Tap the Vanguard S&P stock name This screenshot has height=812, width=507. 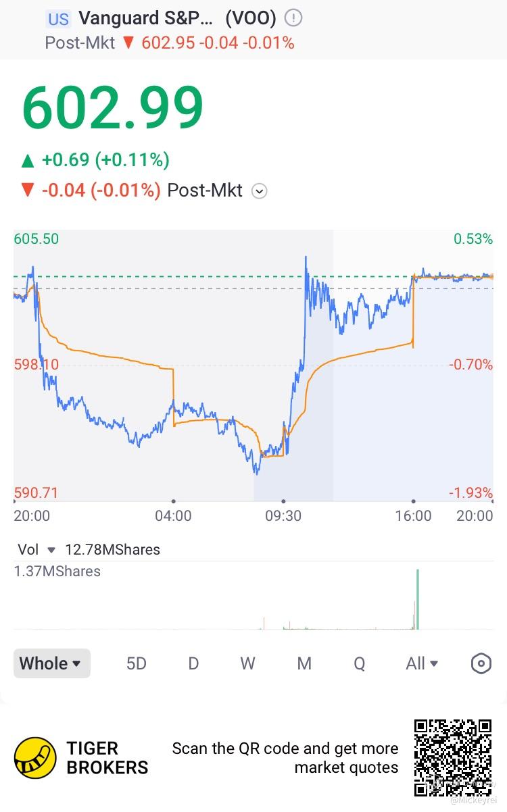pos(145,18)
